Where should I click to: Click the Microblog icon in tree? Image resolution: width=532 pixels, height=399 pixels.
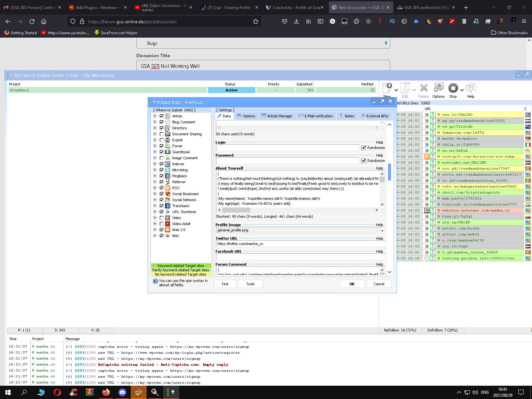[168, 170]
